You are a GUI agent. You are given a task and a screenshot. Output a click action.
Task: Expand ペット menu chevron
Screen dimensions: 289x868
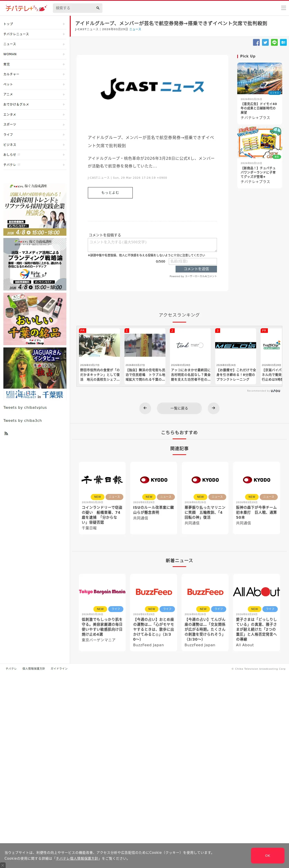64,84
